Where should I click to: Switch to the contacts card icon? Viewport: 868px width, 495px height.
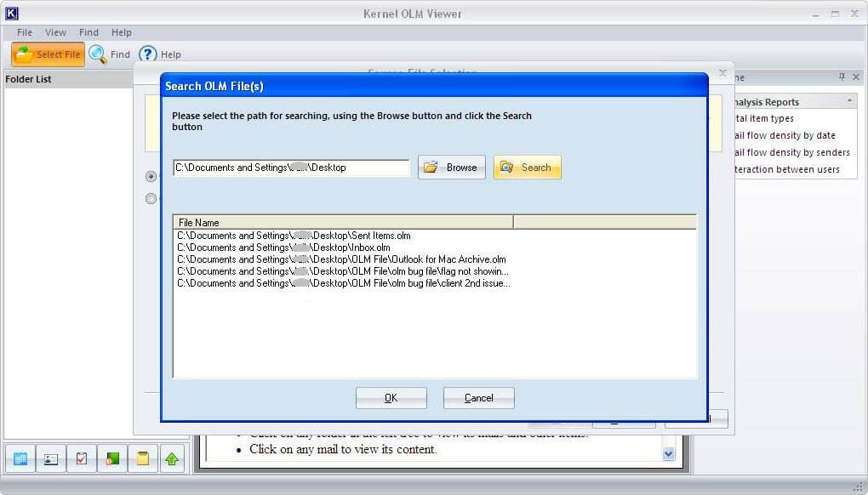pos(51,459)
